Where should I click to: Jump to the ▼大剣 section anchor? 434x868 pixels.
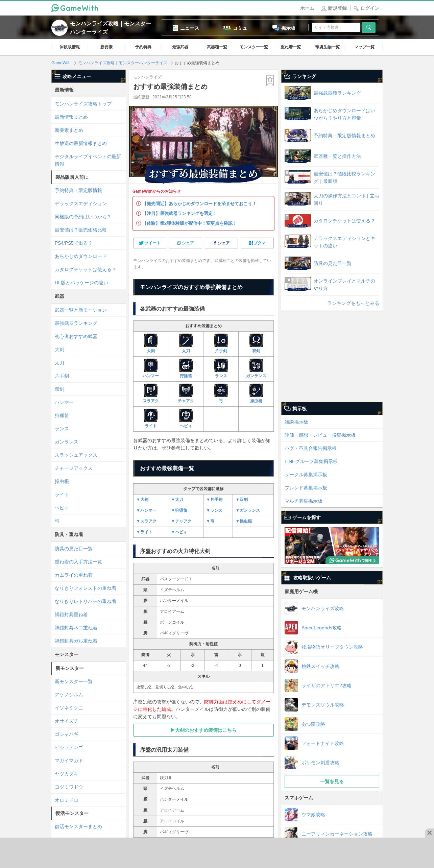143,500
